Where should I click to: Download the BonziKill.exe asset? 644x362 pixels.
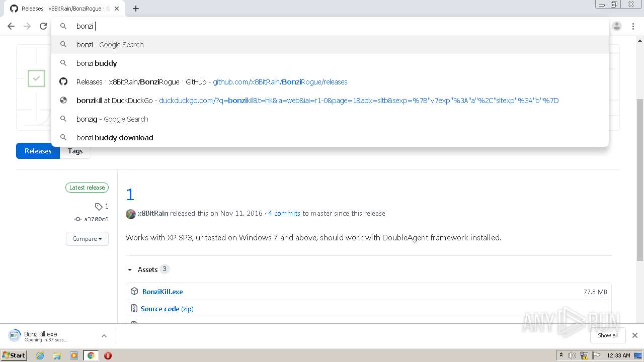163,292
